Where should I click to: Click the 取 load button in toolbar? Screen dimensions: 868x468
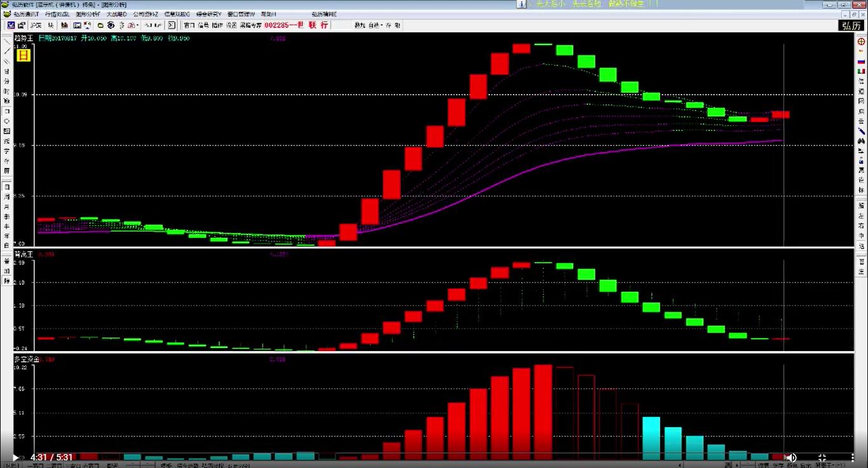(x=398, y=25)
